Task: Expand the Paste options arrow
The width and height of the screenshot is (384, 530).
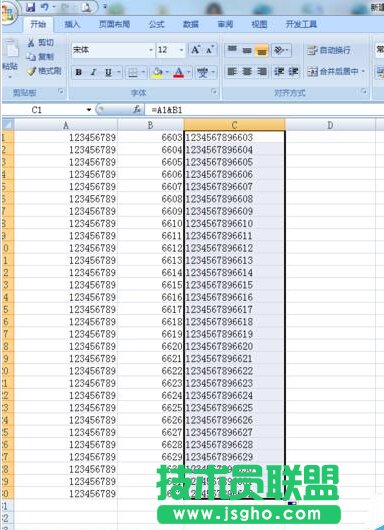Action: point(10,77)
